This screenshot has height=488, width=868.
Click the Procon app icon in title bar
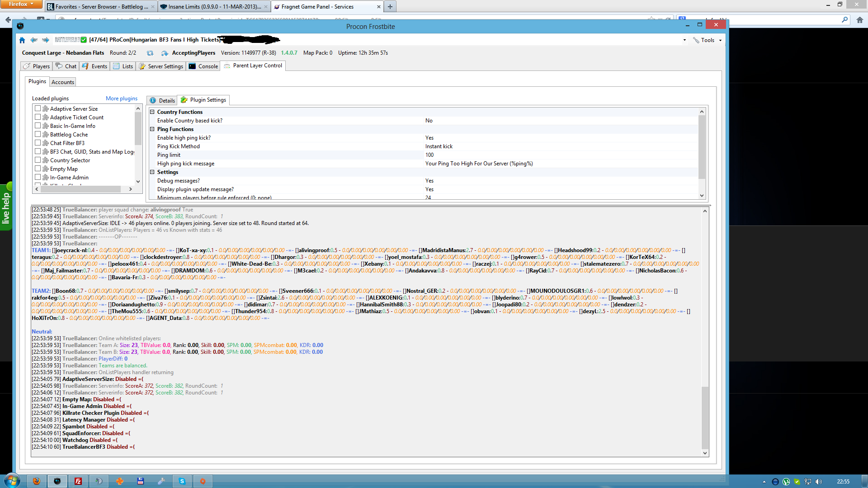[x=20, y=26]
